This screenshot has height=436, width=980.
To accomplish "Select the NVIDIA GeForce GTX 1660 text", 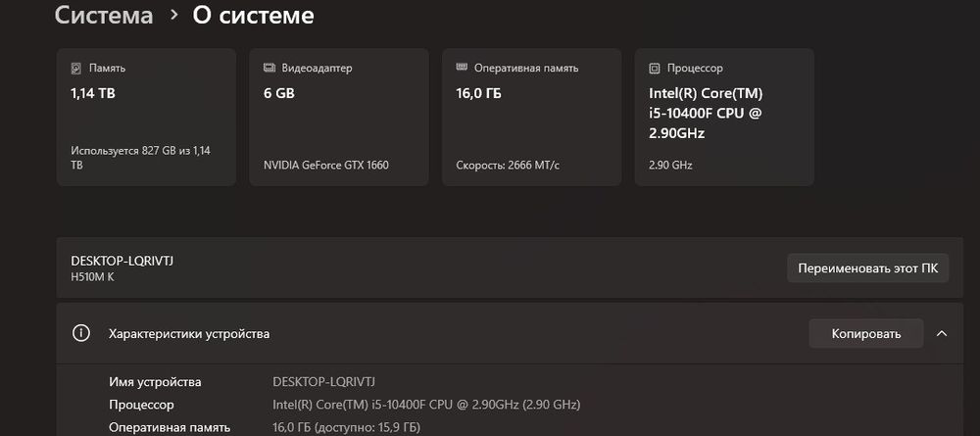I will 326,165.
